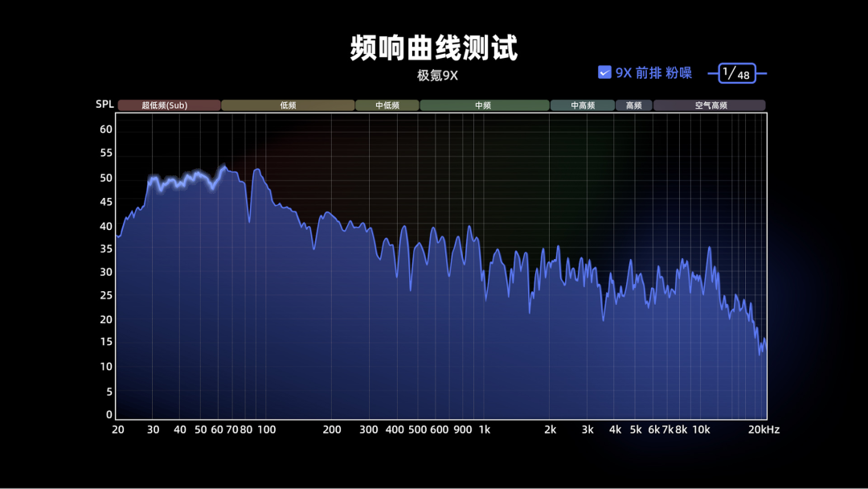Click the 100 Hz frequency axis label
The width and height of the screenshot is (868, 489).
pyautogui.click(x=266, y=429)
